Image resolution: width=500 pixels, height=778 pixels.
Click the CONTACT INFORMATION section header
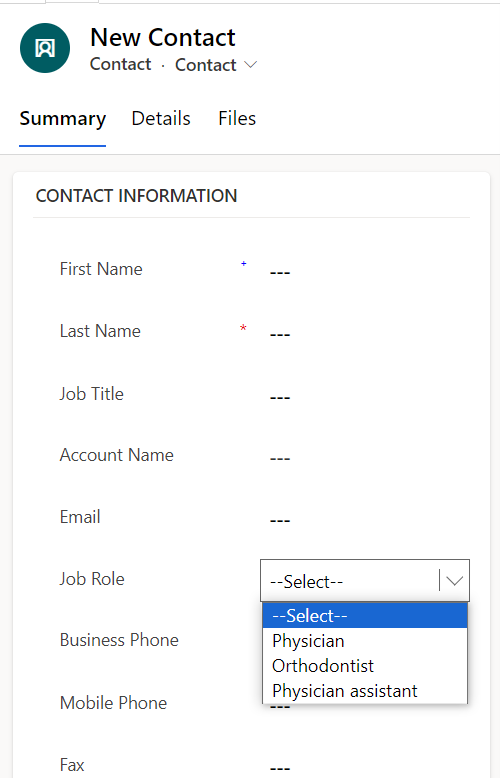point(136,196)
